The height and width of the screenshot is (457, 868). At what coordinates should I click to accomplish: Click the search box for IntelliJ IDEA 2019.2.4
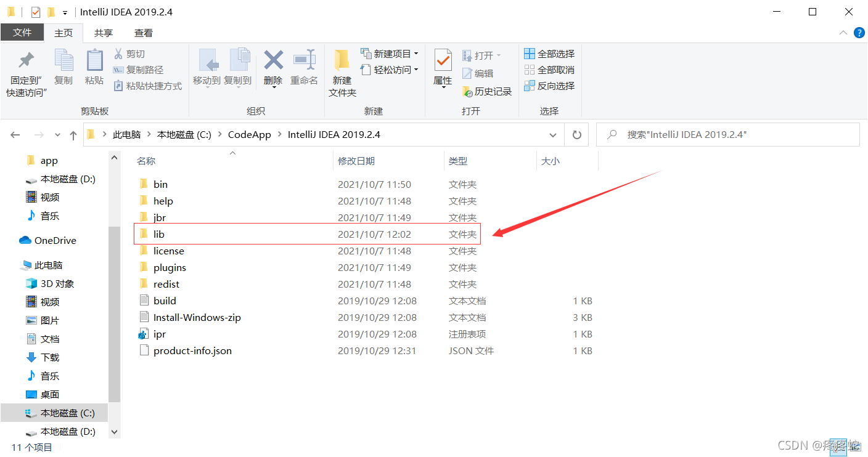click(728, 134)
